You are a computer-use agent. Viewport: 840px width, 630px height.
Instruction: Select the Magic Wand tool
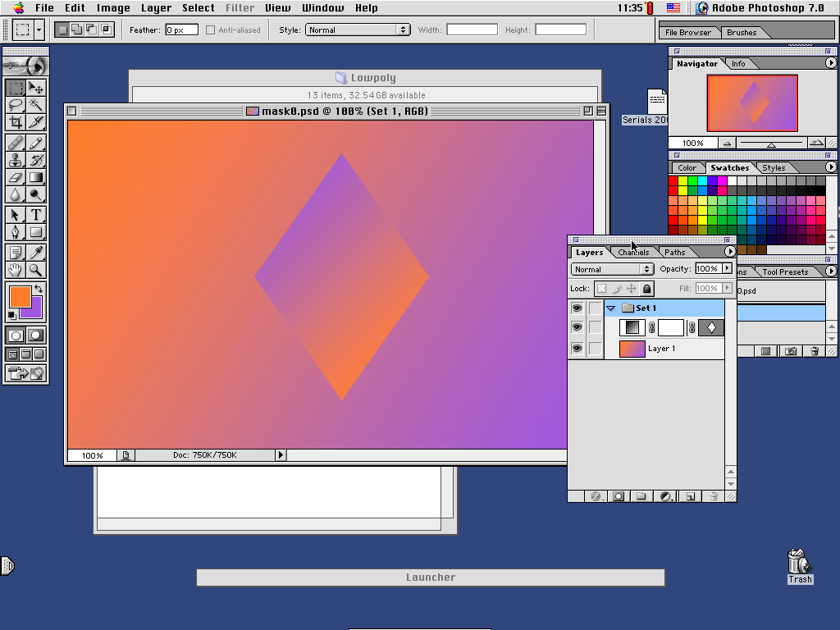34,105
